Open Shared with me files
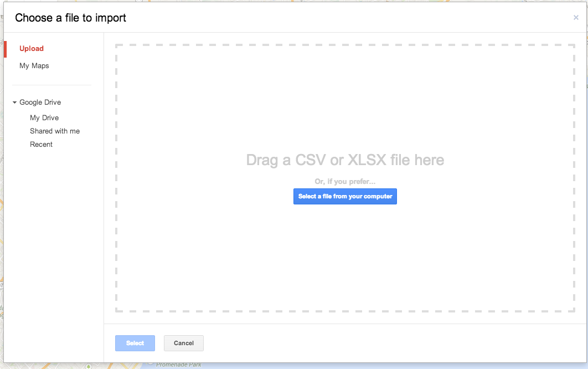The image size is (588, 369). click(x=55, y=131)
